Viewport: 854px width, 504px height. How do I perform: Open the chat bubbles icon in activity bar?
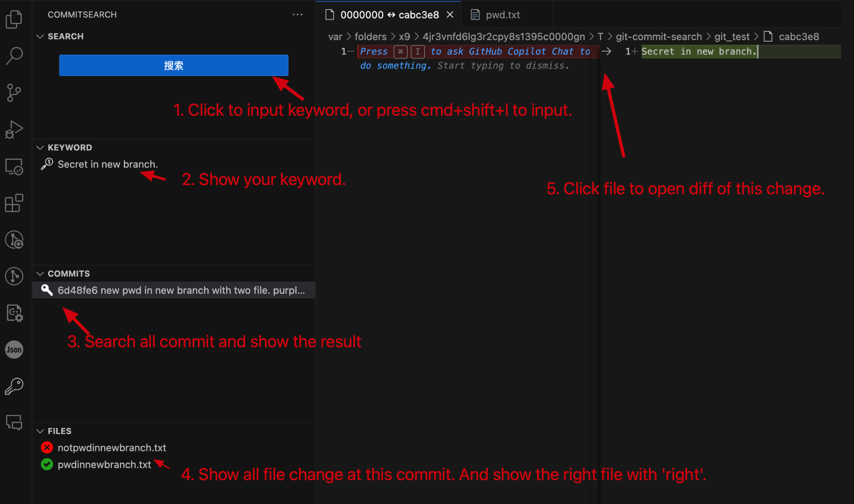(x=14, y=423)
